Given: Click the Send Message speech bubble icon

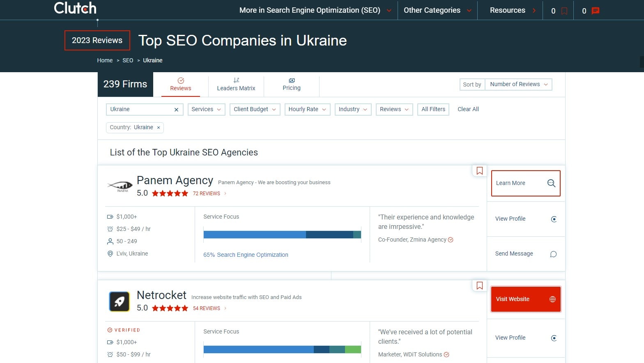Looking at the screenshot, I should coord(553,254).
